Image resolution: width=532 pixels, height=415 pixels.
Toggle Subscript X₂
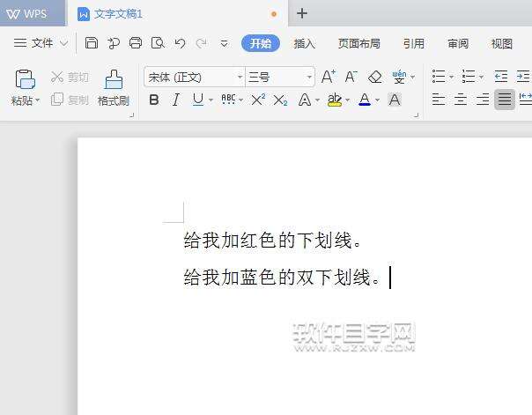click(x=280, y=100)
